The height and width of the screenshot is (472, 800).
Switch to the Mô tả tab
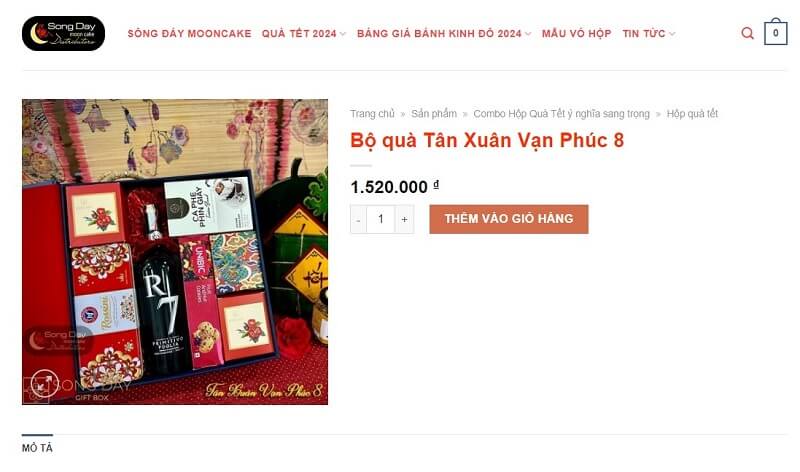click(37, 448)
